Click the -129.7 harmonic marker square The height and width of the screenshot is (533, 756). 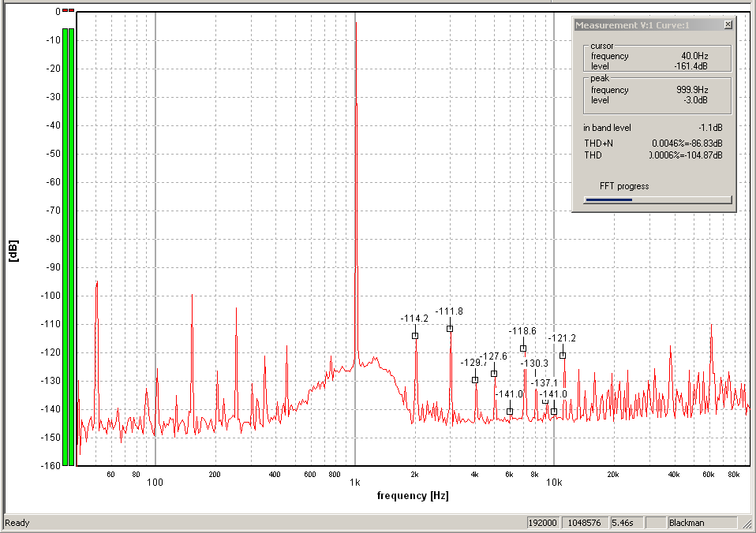(x=475, y=380)
